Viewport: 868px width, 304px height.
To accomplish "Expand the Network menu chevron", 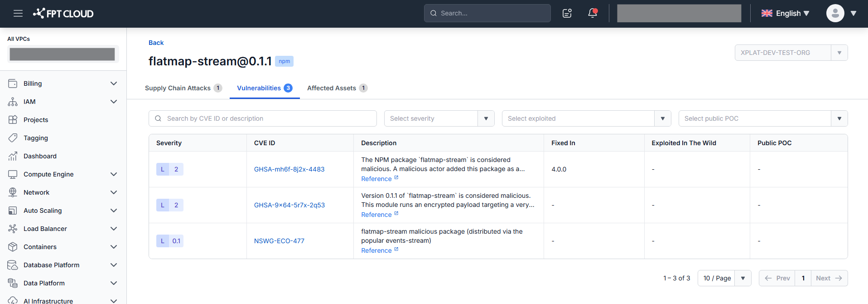I will pyautogui.click(x=114, y=192).
